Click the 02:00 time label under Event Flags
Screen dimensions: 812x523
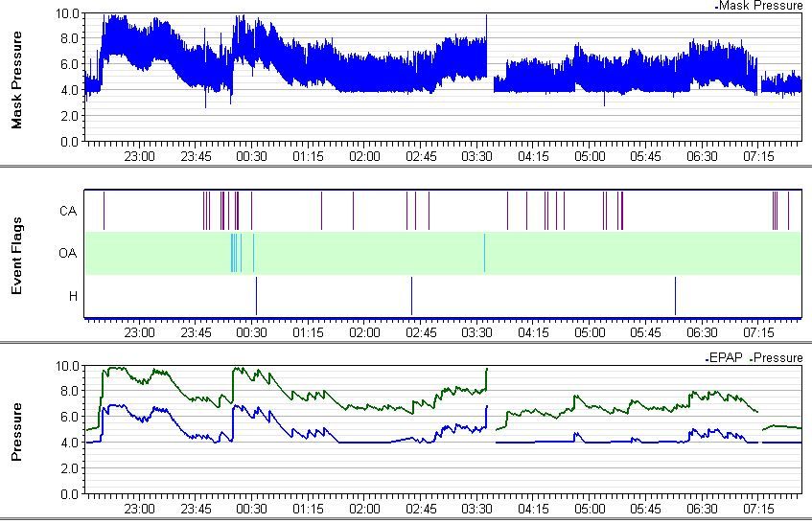click(364, 332)
